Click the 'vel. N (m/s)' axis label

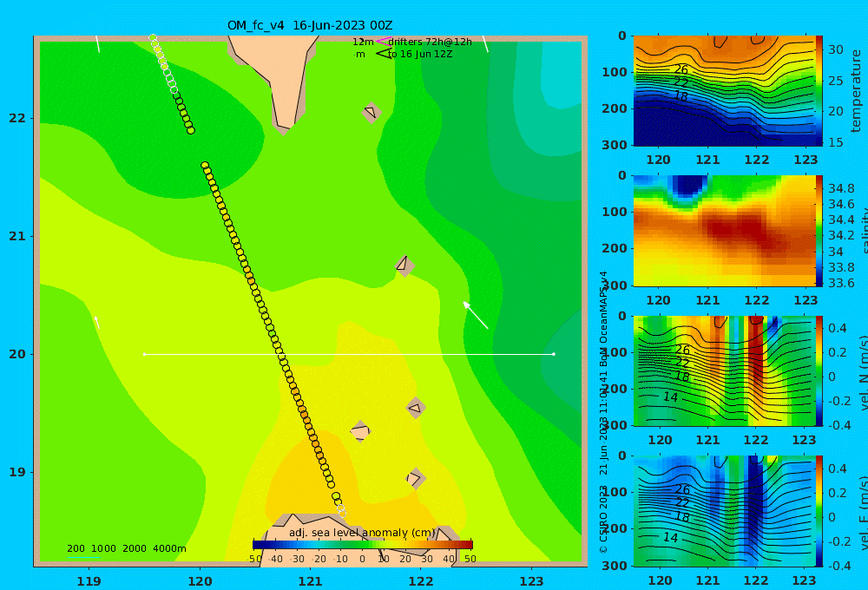tap(863, 372)
